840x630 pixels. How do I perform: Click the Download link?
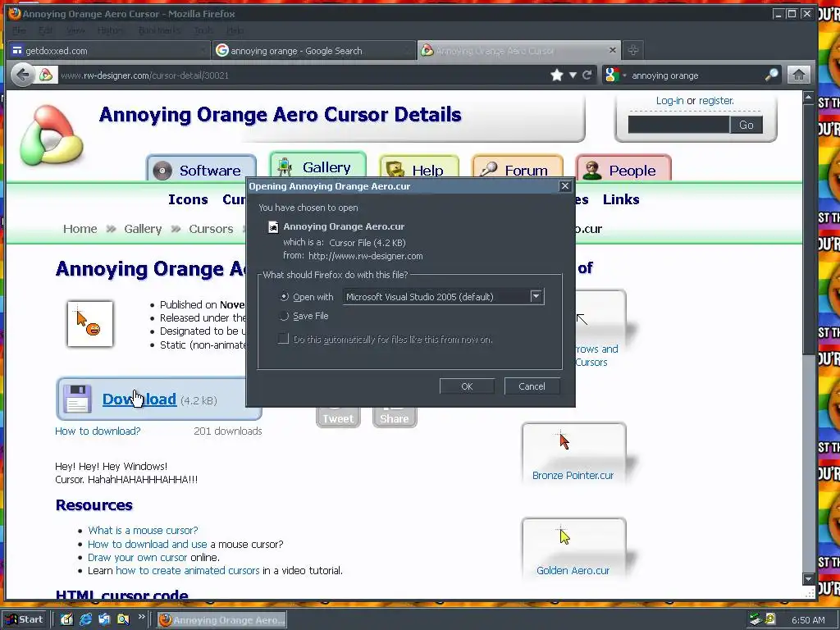click(139, 399)
